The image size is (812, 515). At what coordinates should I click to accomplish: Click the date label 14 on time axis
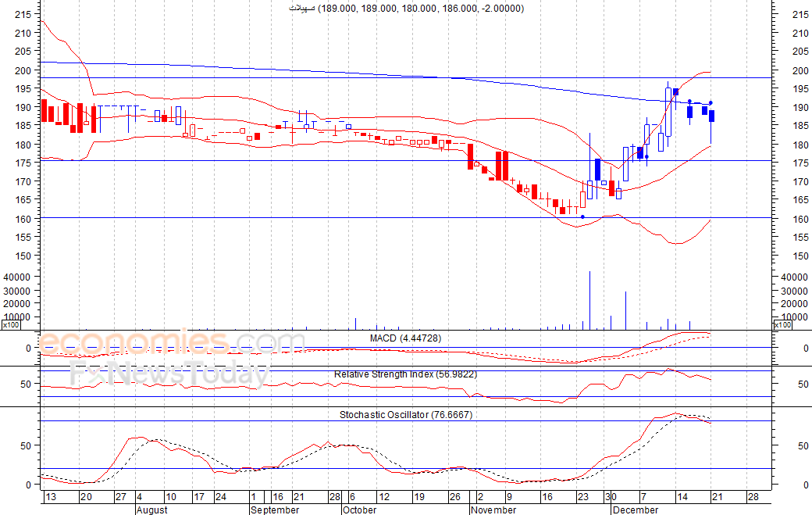pos(682,497)
